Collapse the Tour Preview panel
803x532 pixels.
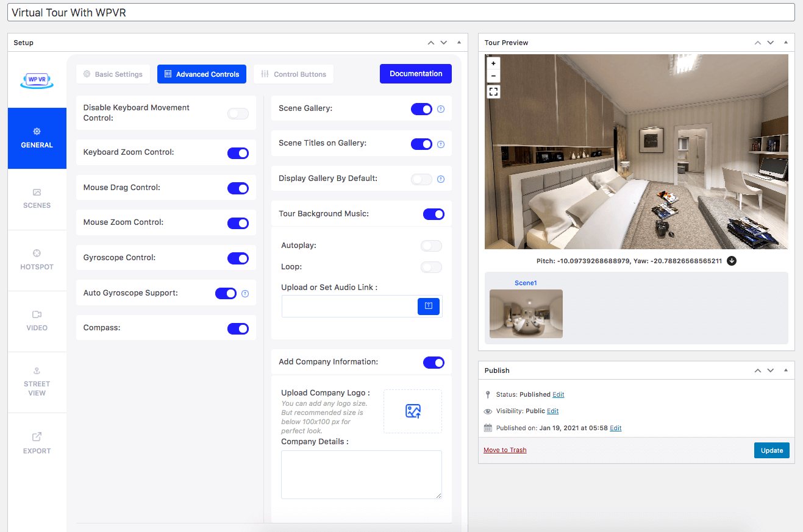[x=785, y=43]
